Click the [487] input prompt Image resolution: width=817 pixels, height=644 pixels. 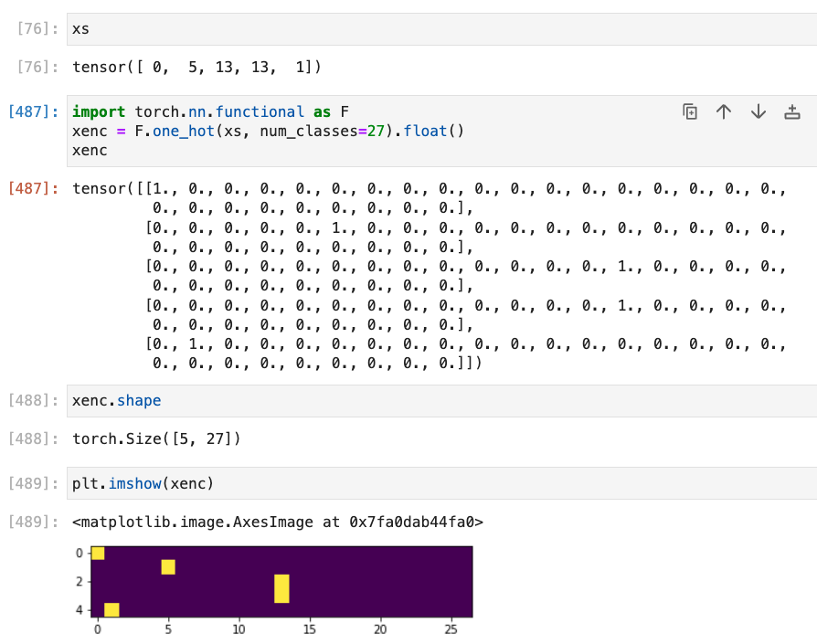point(33,112)
